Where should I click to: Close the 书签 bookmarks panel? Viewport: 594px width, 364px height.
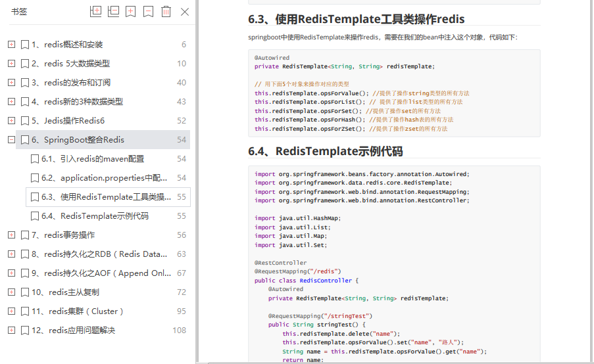185,12
